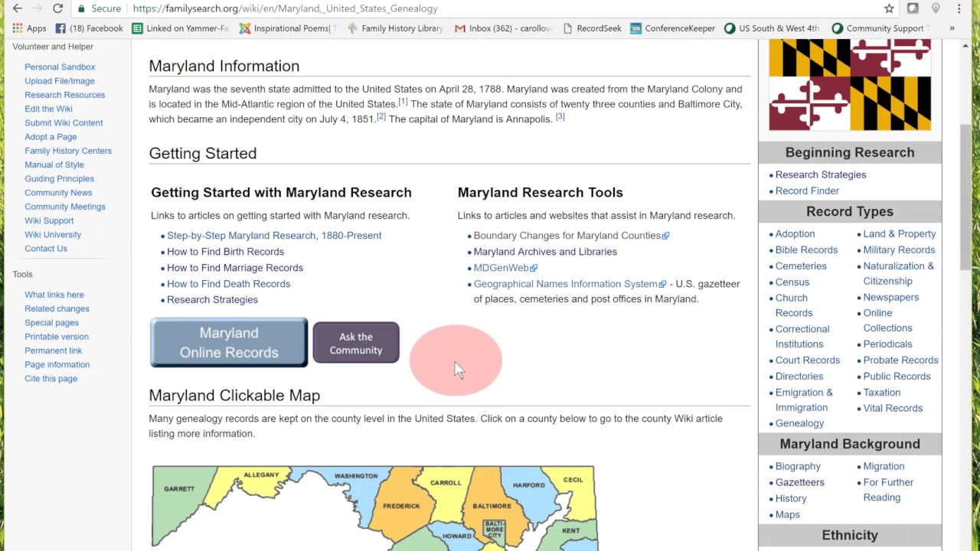
Task: Open How to Find Birth Records
Action: coord(225,252)
